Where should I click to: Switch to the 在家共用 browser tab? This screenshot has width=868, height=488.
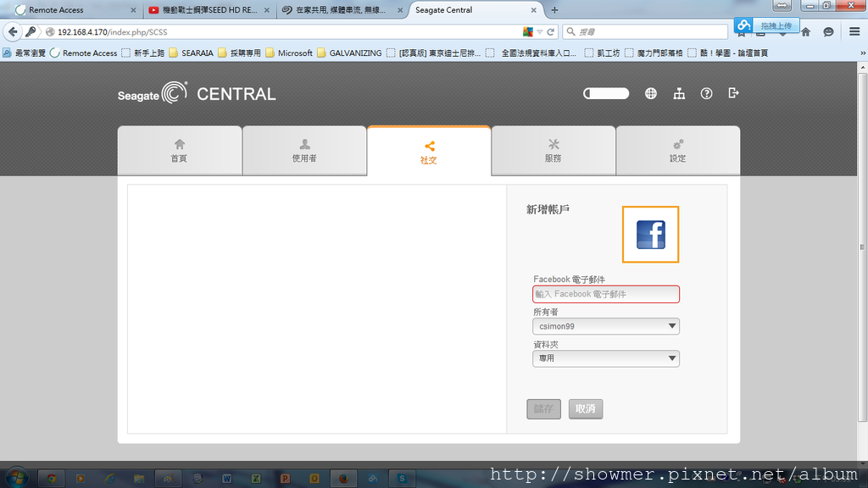(x=342, y=10)
